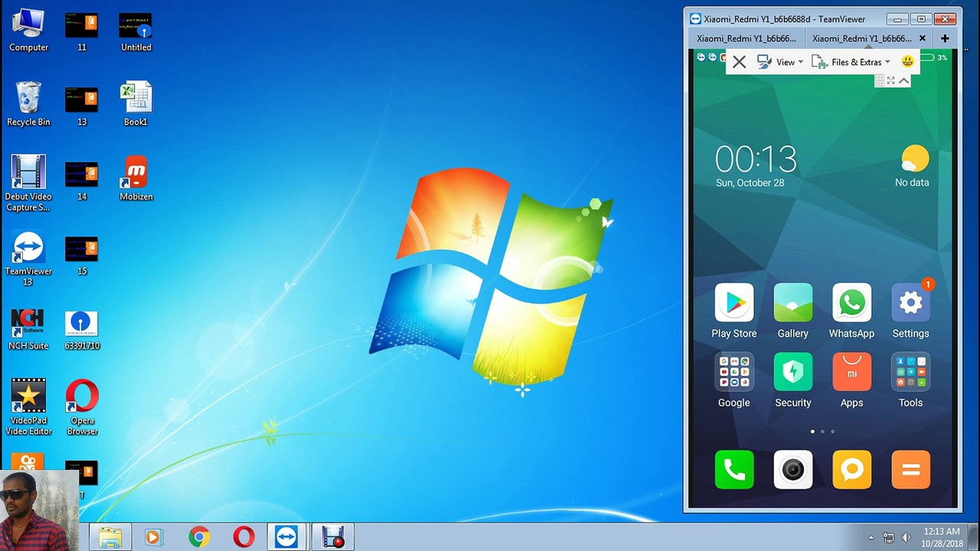
Task: Click the Show desktop button
Action: (x=975, y=537)
